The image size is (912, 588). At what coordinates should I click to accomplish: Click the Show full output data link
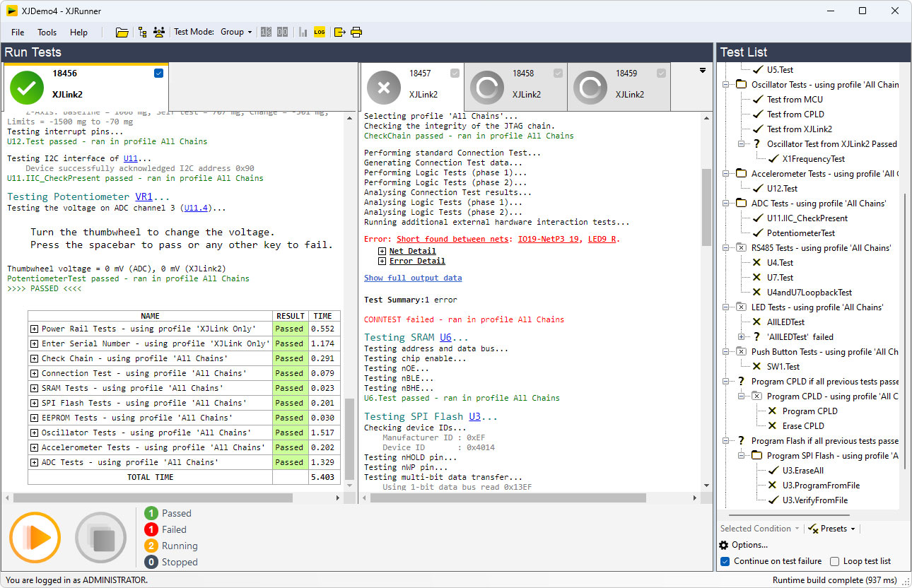pos(413,278)
